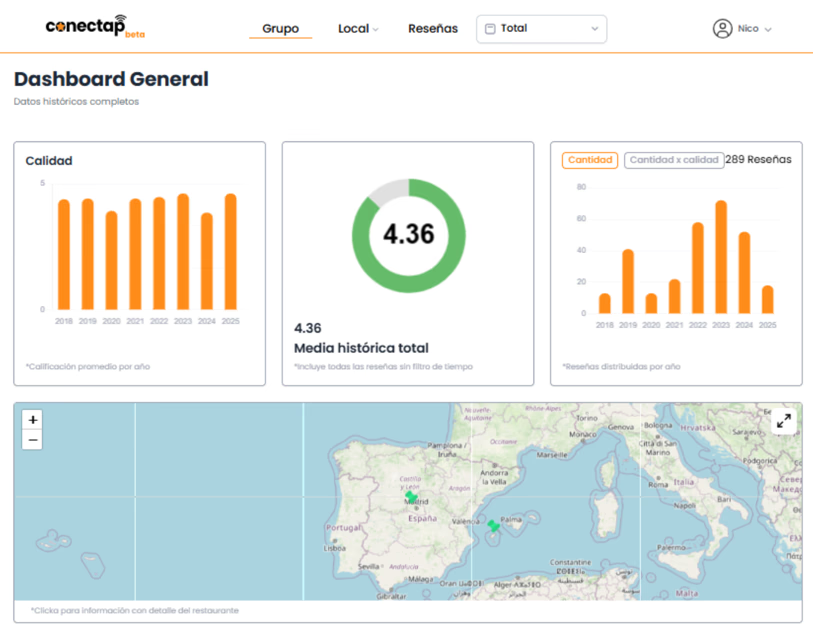Expand the map to fullscreen
The width and height of the screenshot is (813, 631).
pos(784,420)
